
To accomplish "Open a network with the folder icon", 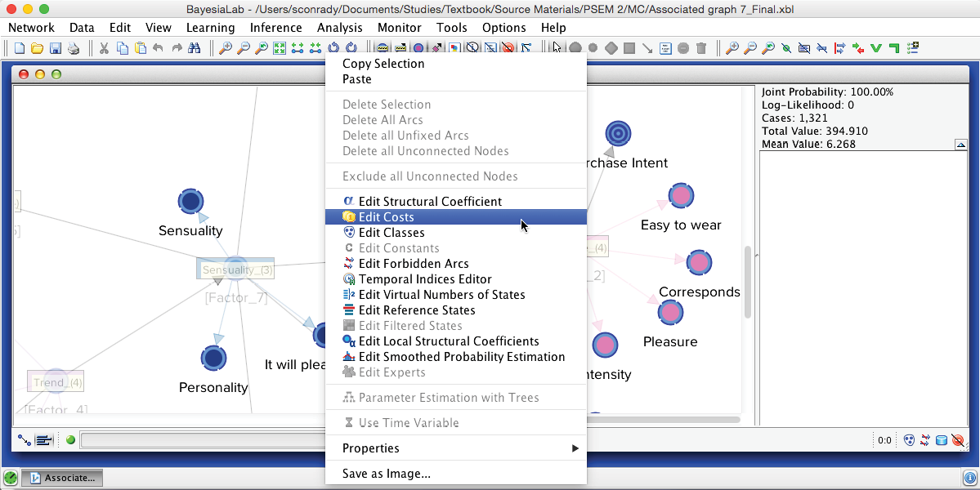I will tap(37, 48).
